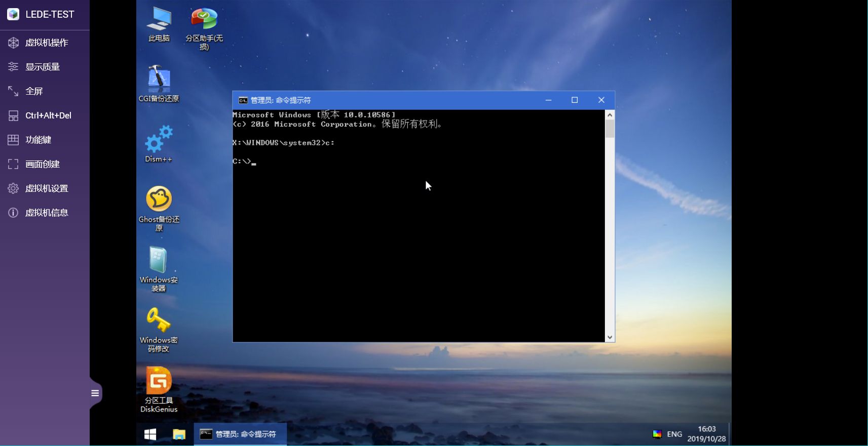Click the C:\> prompt line
Image resolution: width=868 pixels, height=446 pixels.
(244, 161)
